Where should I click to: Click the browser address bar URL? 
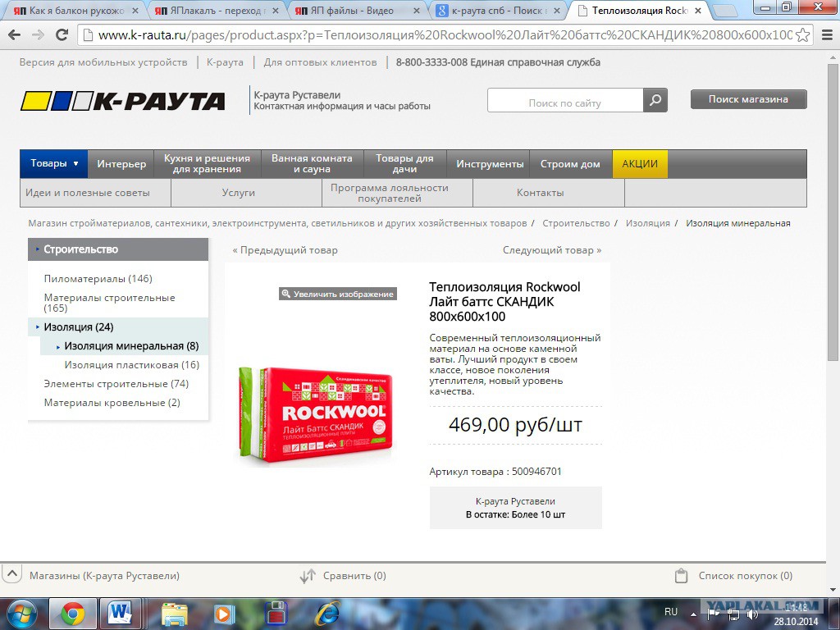(445, 35)
